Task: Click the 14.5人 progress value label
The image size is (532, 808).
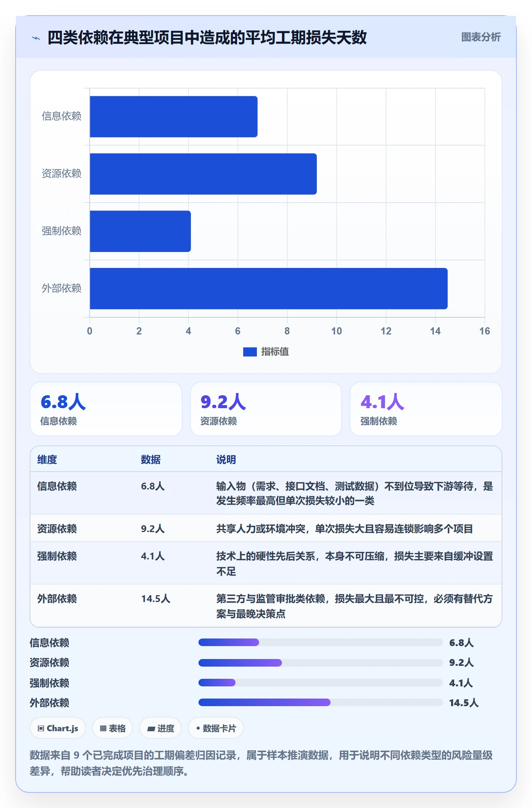Action: [x=464, y=703]
